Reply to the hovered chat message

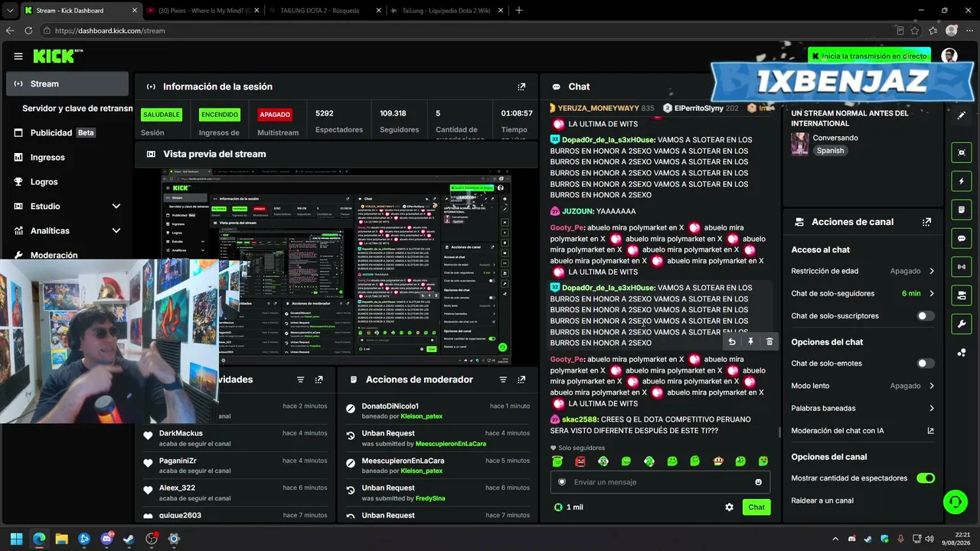tap(732, 342)
